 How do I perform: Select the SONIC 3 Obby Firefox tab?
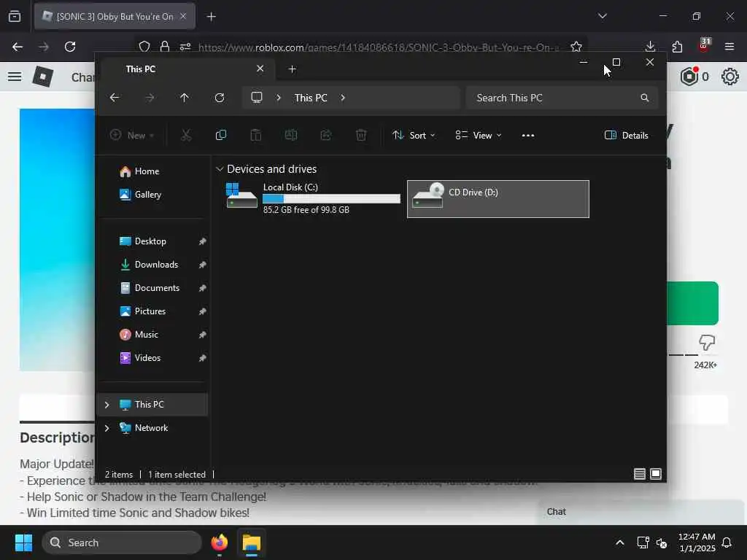click(115, 16)
